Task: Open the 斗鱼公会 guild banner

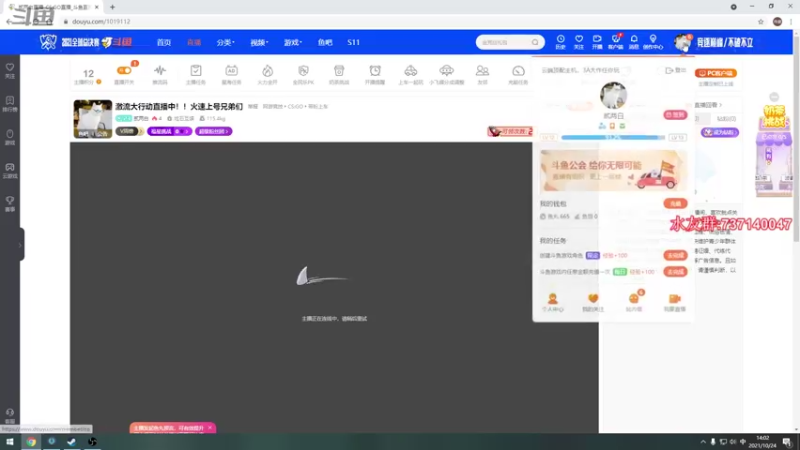Action: 613,170
